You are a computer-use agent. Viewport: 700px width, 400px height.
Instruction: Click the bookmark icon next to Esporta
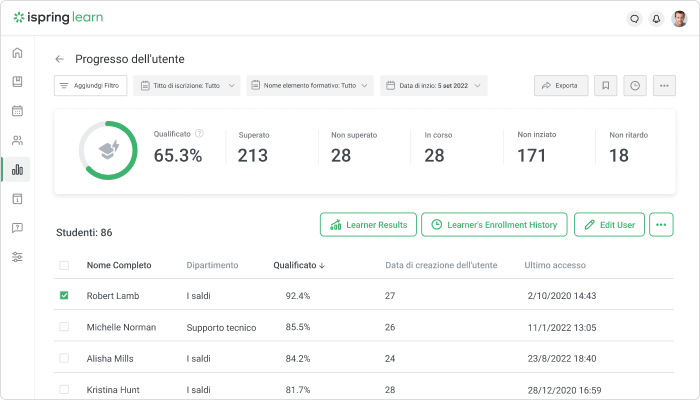tap(605, 86)
